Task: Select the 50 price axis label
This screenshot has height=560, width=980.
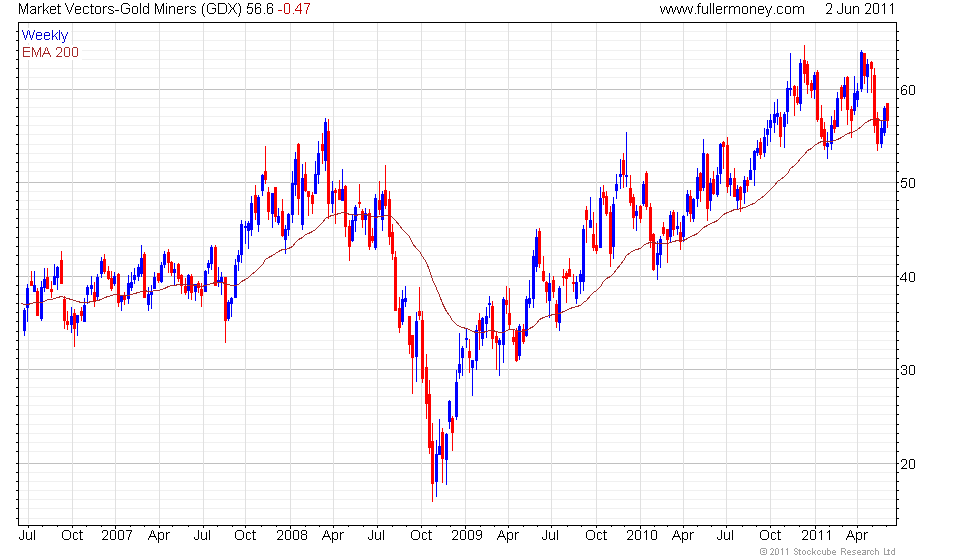Action: (x=908, y=183)
